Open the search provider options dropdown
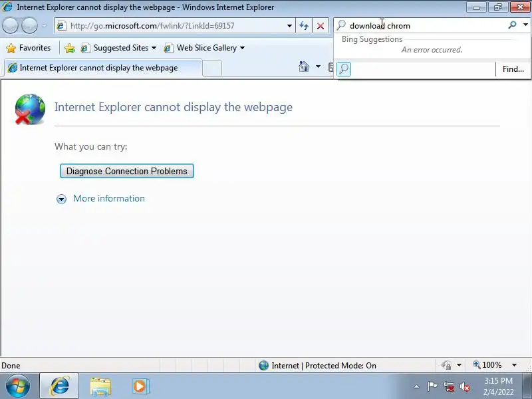Viewport: 532px width, 399px height. (525, 25)
